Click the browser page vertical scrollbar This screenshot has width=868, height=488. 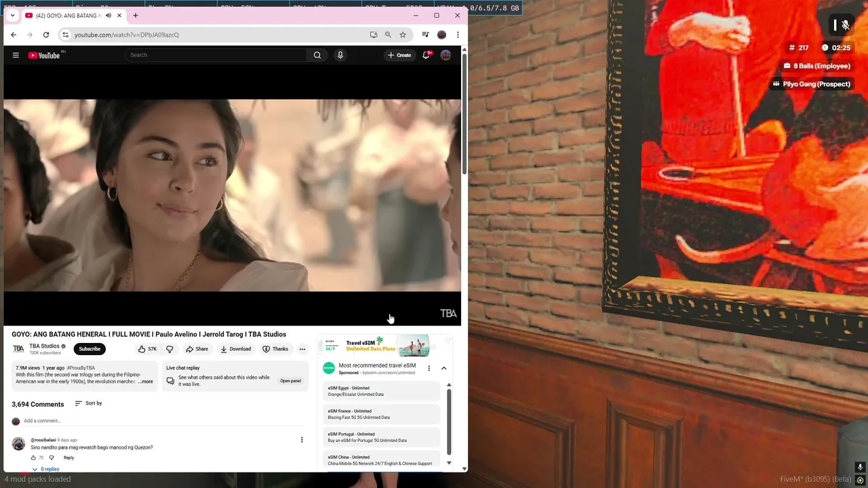click(x=465, y=115)
